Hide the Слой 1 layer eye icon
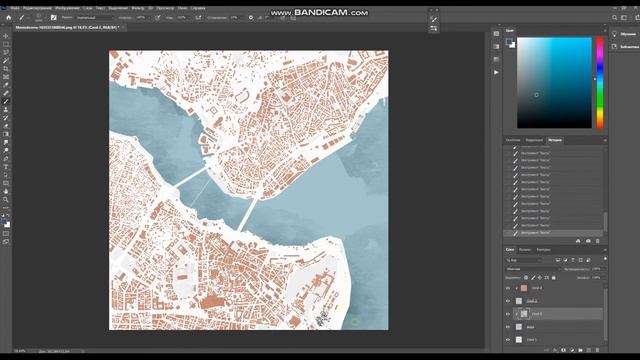This screenshot has height=360, width=640. coord(508,340)
